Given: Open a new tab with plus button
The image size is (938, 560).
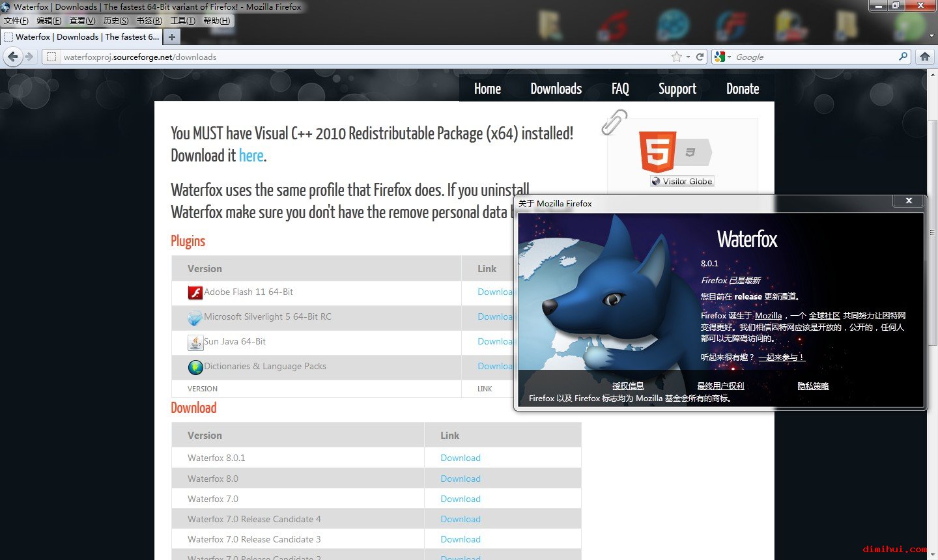Looking at the screenshot, I should [172, 37].
